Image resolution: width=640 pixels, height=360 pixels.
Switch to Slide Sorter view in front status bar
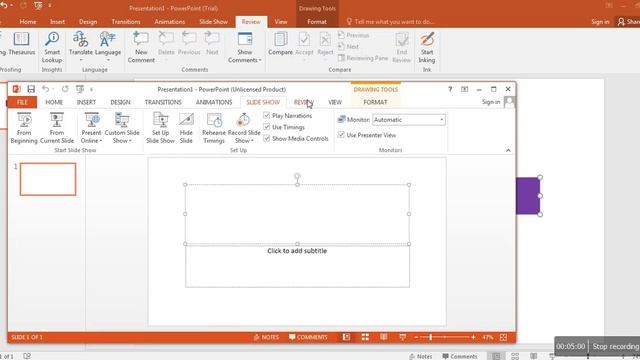[365, 337]
